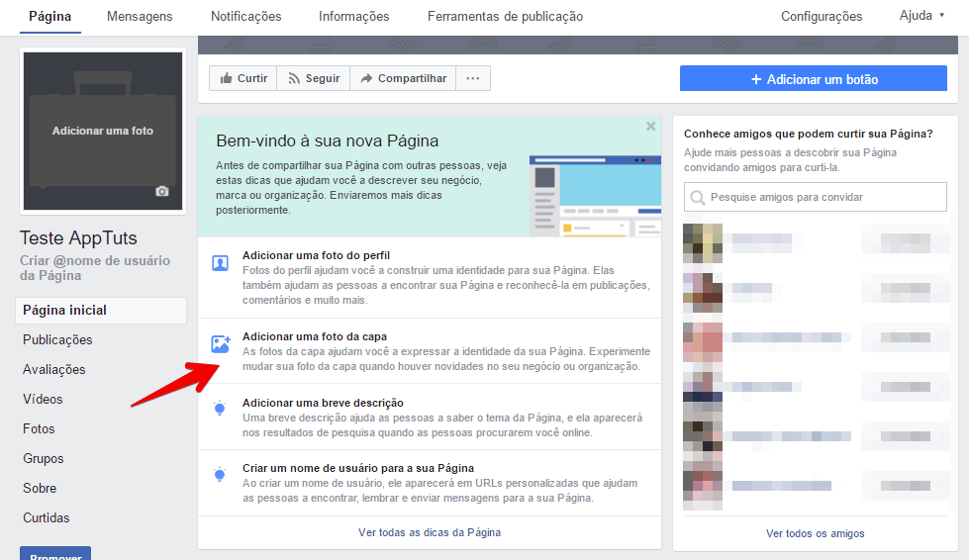Click the thumbs-up Curtir button
This screenshot has height=560, width=969.
pos(243,78)
